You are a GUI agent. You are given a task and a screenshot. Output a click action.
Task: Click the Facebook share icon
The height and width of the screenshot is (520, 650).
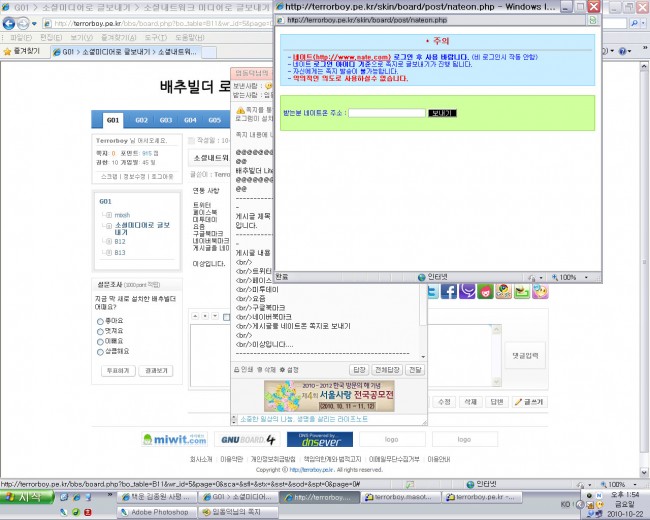coord(449,291)
